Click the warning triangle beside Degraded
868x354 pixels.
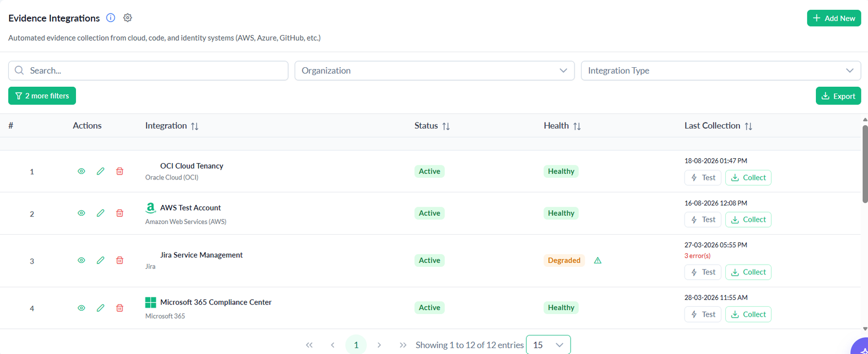598,260
